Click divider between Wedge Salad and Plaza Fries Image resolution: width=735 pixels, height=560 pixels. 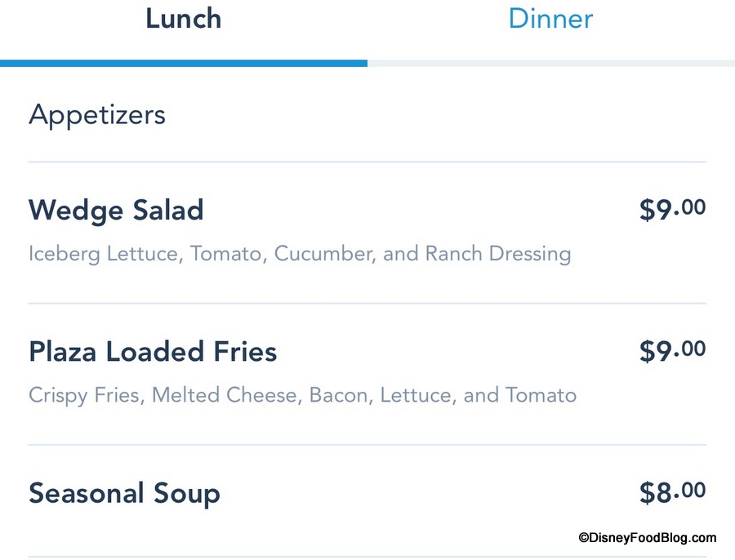367,304
